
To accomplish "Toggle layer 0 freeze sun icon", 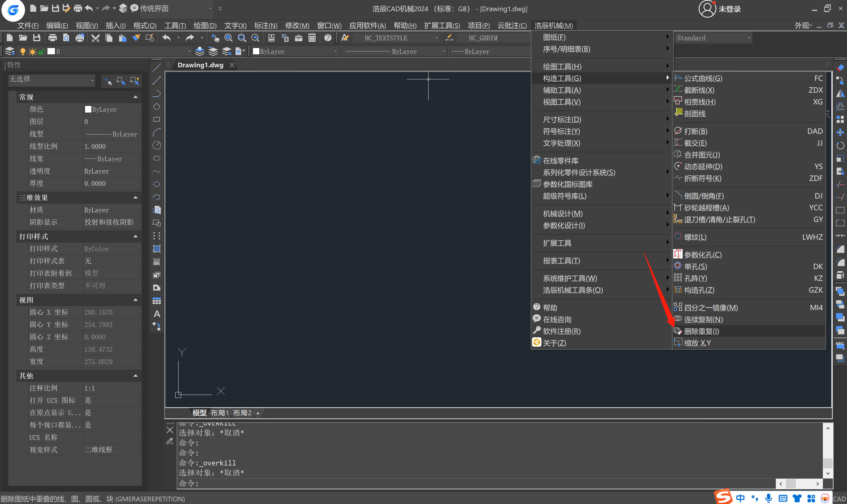I will (32, 52).
